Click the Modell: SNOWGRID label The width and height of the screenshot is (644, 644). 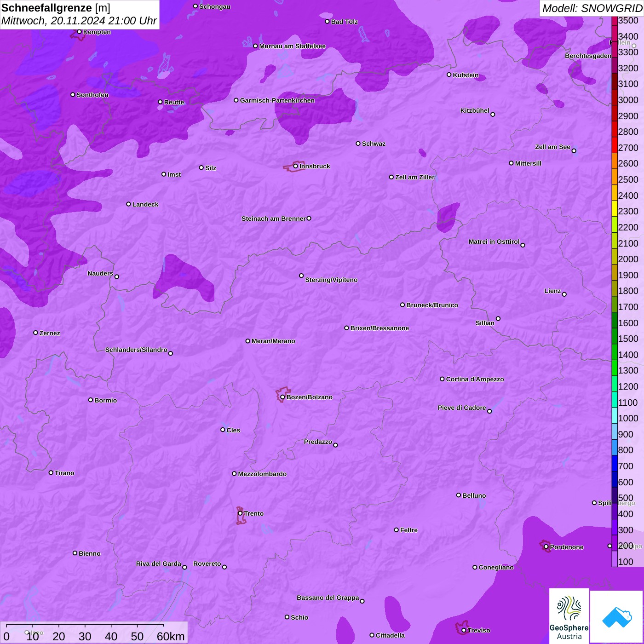(x=592, y=8)
